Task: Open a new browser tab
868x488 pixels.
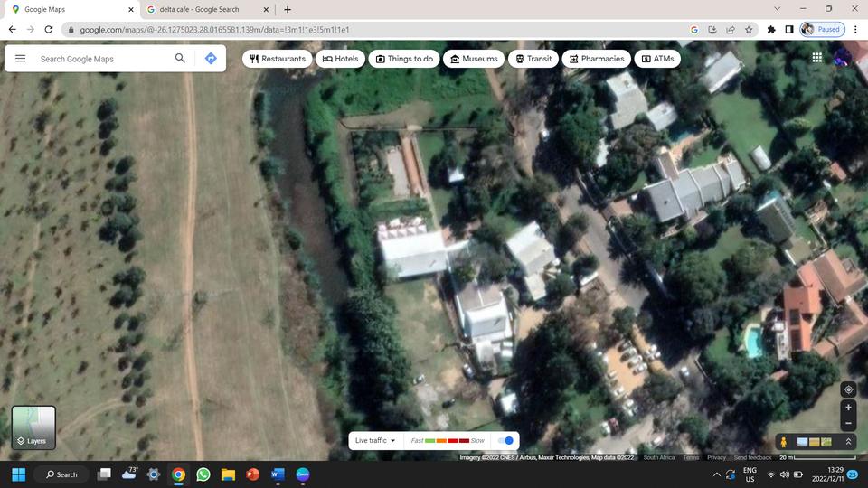Action: coord(288,9)
